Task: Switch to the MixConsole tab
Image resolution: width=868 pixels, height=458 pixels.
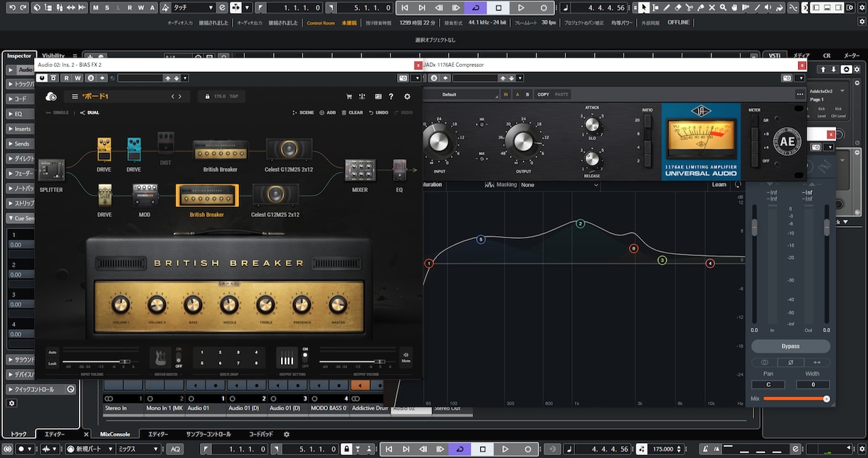Action: 115,434
